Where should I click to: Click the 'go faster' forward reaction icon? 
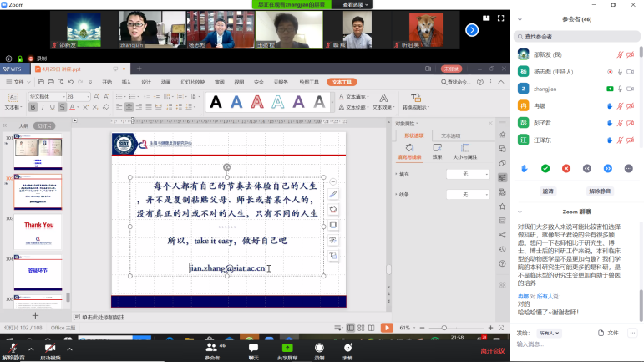[x=608, y=168]
